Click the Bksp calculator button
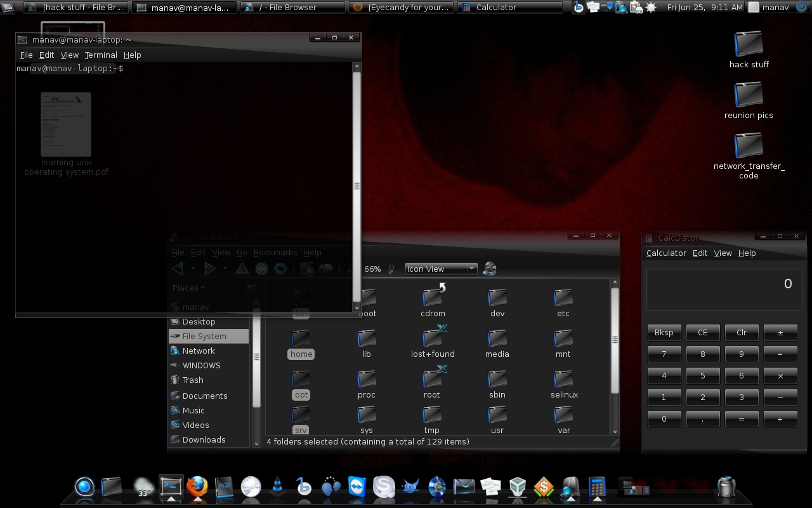812x508 pixels. (664, 333)
